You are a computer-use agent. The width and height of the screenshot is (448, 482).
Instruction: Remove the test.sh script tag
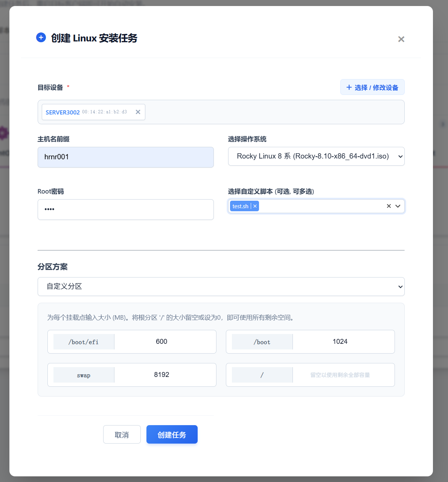pos(255,206)
